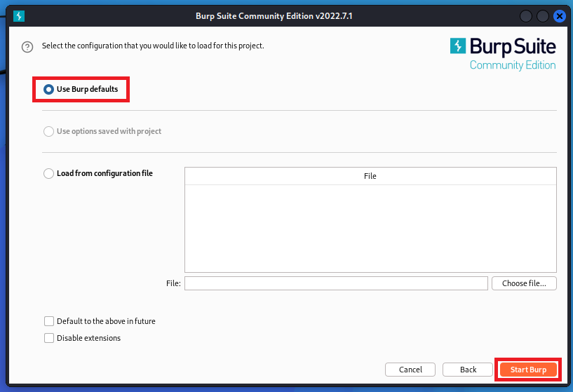
Task: Focus the File path input field
Action: 336,283
